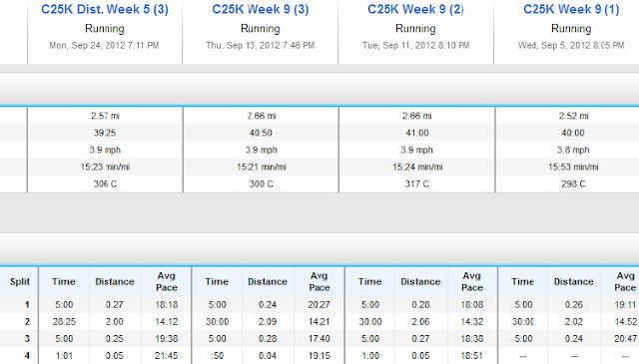Select the date Wed, Sep 5, 2012 8:05 PM

pyautogui.click(x=571, y=45)
